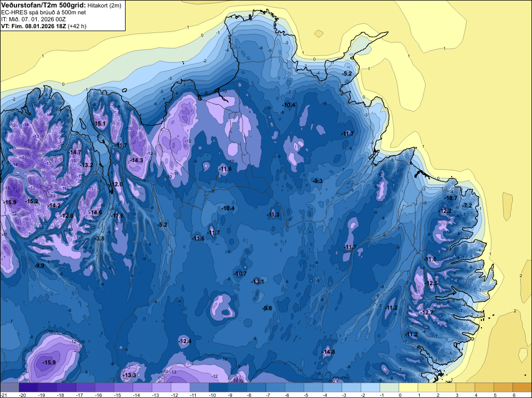Image resolution: width=532 pixels, height=398 pixels.
Task: Select legend swatch between -5 and -4
Action: (313, 387)
